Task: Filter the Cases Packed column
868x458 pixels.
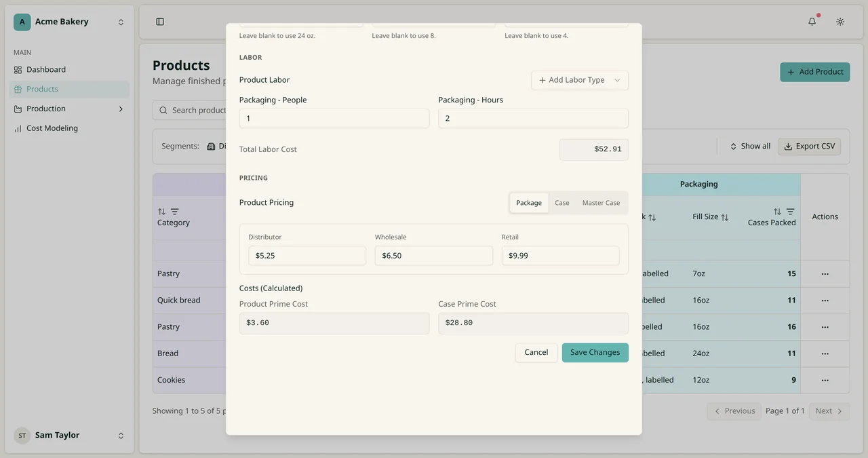Action: click(x=791, y=212)
